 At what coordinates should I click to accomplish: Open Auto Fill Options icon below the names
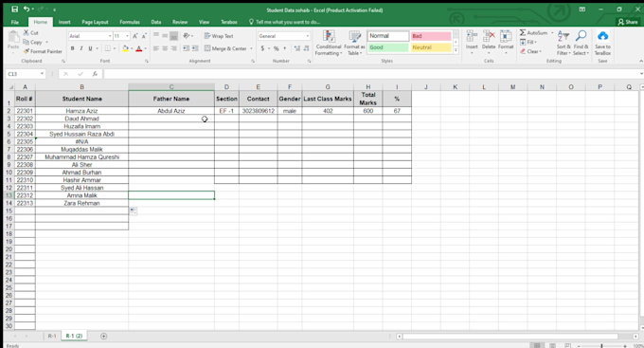click(x=134, y=211)
